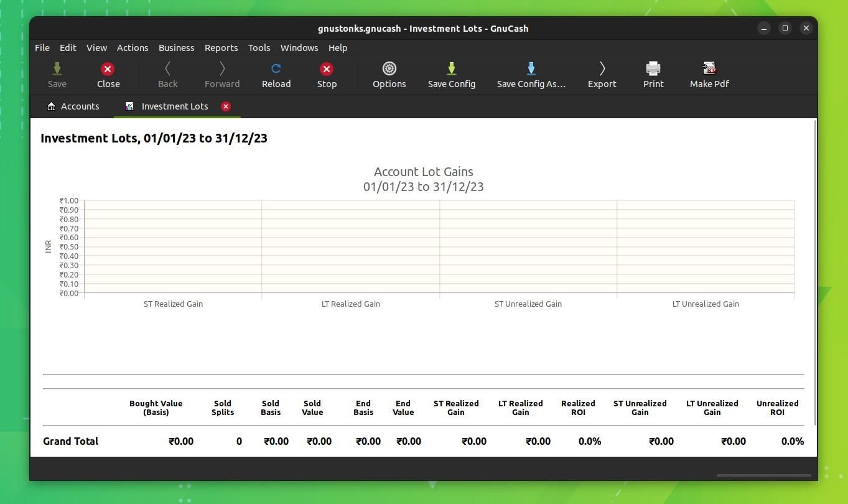This screenshot has height=504, width=848.
Task: Save the report configuration
Action: click(451, 75)
